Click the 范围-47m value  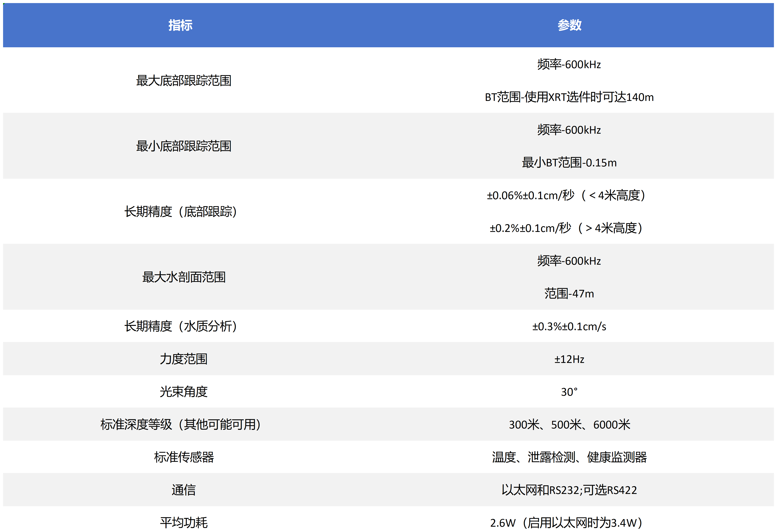[569, 293]
